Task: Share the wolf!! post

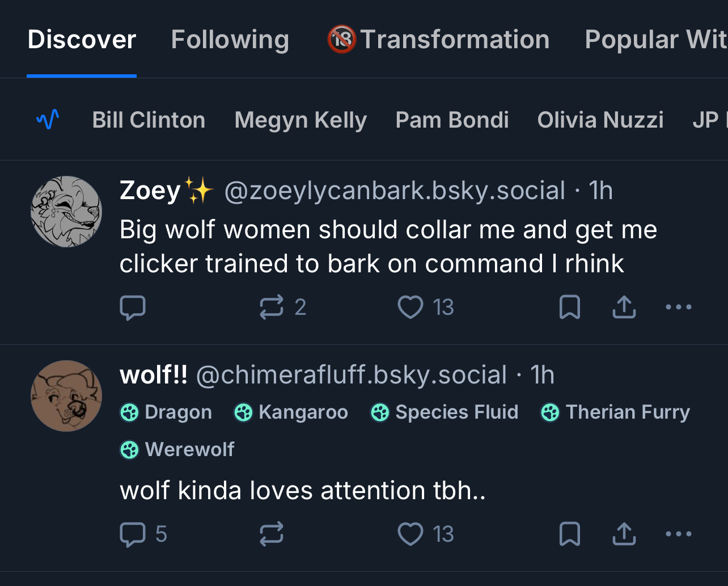Action: coord(624,534)
